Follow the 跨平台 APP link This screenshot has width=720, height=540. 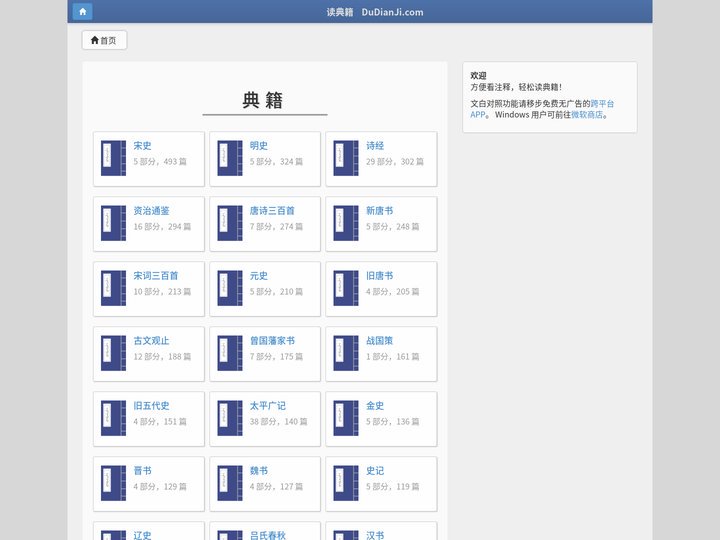[x=602, y=104]
